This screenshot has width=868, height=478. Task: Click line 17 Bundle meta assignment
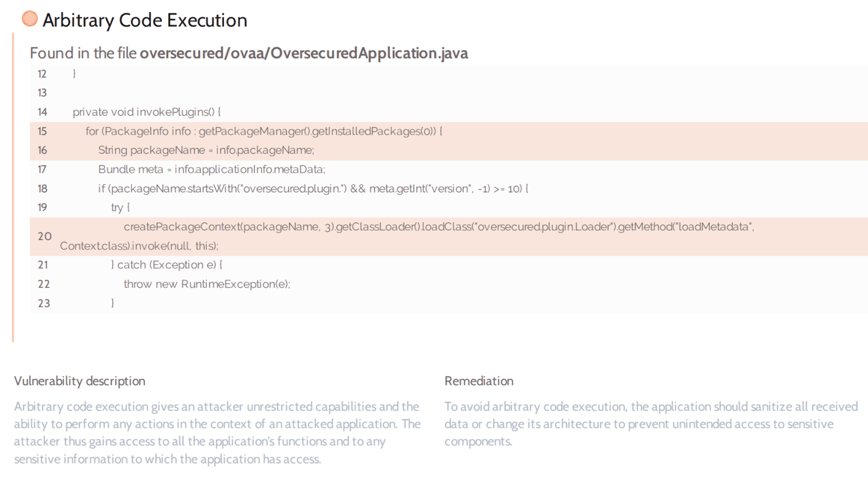[212, 169]
